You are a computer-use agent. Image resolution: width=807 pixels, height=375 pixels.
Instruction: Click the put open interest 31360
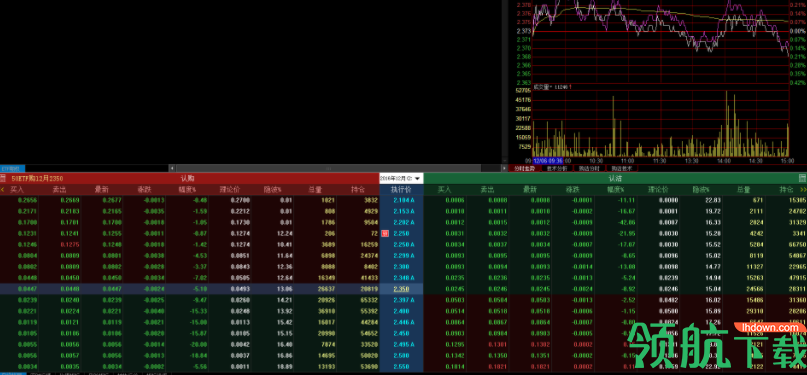click(x=797, y=300)
